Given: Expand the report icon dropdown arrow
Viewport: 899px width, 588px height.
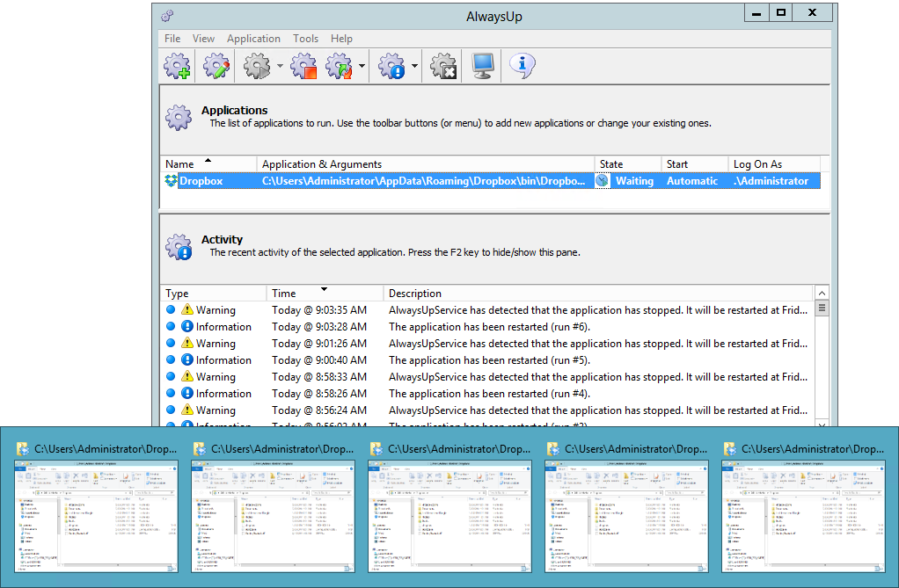Looking at the screenshot, I should coord(414,67).
